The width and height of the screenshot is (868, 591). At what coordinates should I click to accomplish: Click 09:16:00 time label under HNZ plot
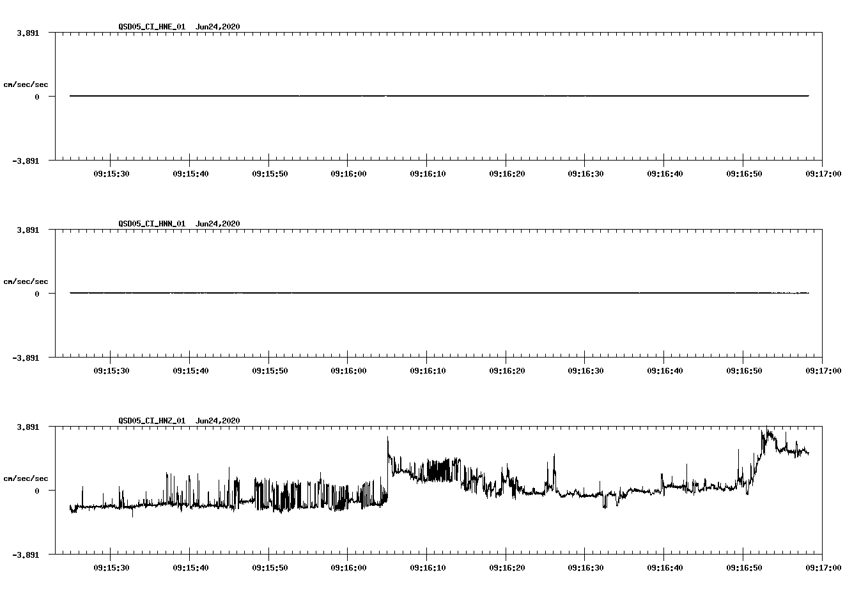pyautogui.click(x=348, y=568)
